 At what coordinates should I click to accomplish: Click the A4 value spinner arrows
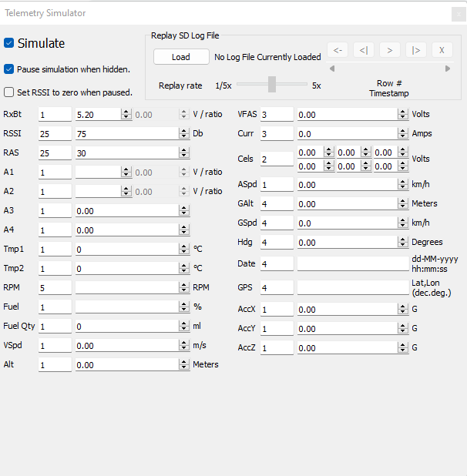click(183, 230)
